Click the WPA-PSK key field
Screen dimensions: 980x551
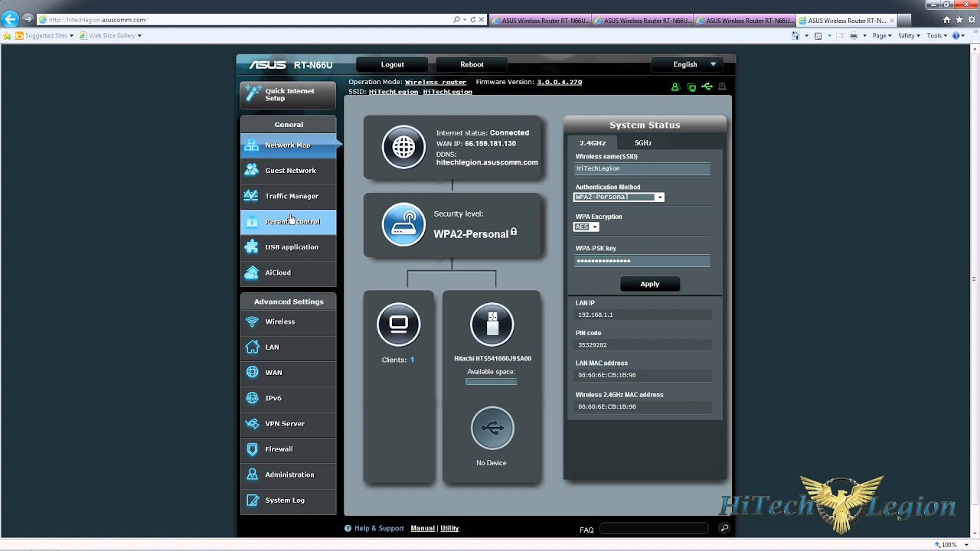pos(642,261)
